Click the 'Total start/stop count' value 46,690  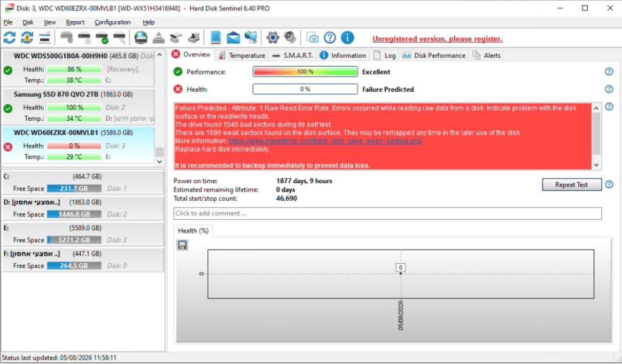tap(287, 198)
